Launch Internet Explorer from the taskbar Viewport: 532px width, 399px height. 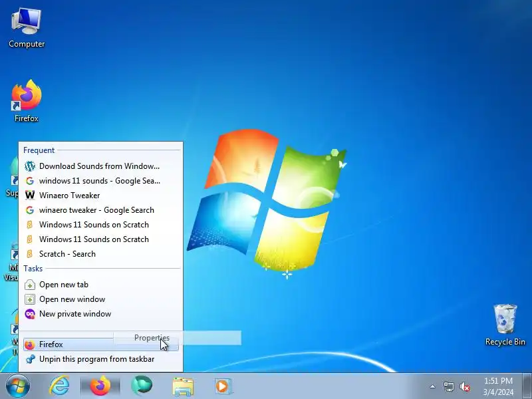59,386
